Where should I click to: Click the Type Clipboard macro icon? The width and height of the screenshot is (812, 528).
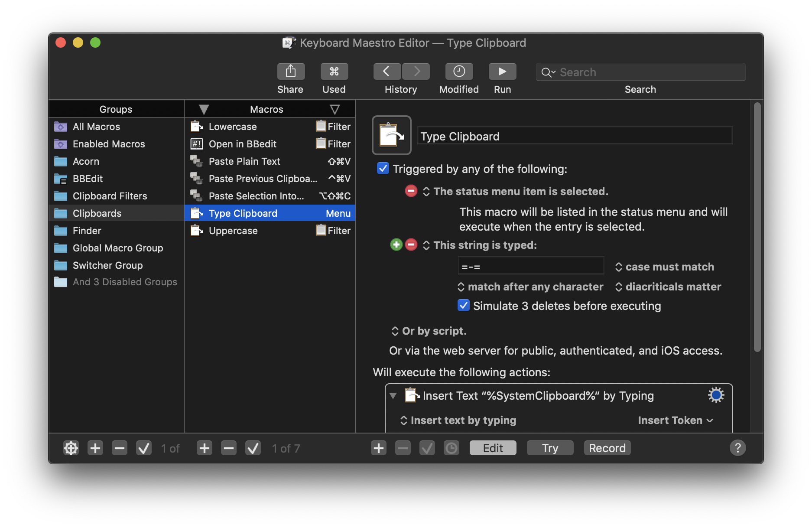click(391, 135)
